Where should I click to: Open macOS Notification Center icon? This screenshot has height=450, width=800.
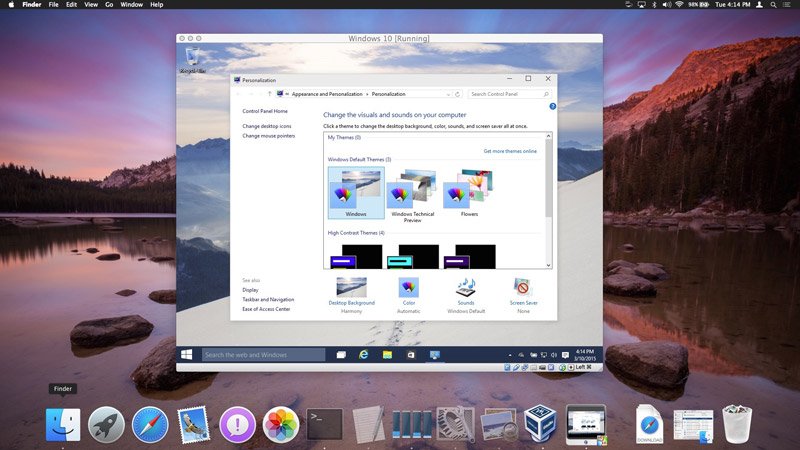click(787, 5)
